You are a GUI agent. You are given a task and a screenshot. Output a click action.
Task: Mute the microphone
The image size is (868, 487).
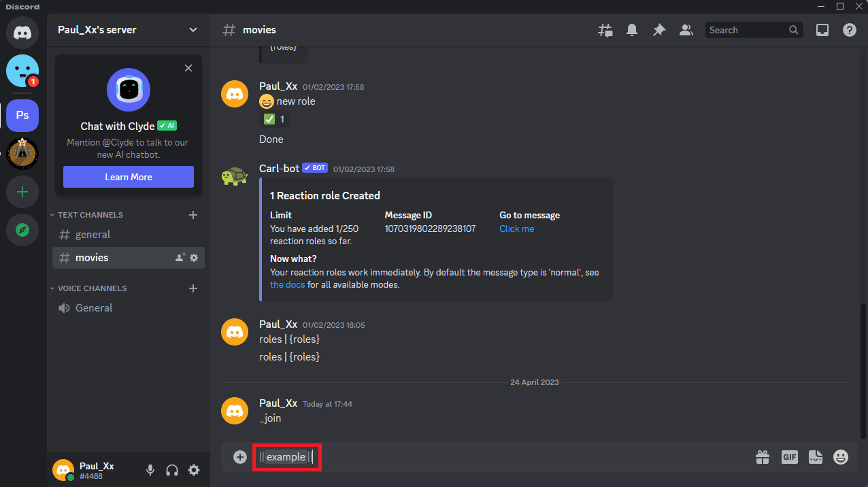click(x=150, y=469)
